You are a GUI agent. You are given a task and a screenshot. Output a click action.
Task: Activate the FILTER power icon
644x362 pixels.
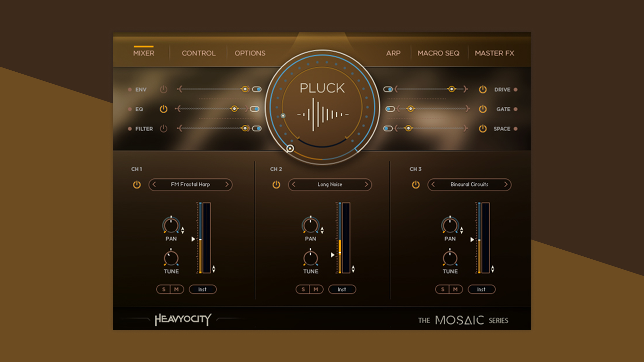(x=164, y=129)
